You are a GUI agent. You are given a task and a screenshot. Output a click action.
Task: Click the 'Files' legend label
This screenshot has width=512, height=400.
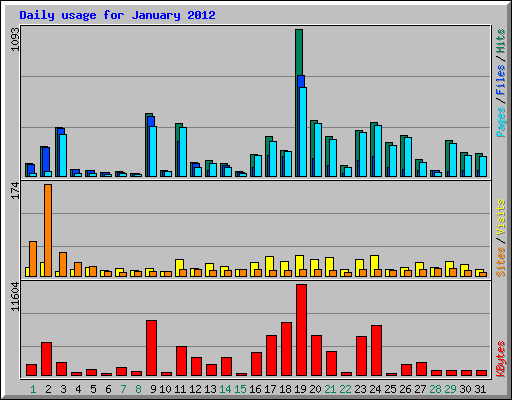(x=501, y=79)
